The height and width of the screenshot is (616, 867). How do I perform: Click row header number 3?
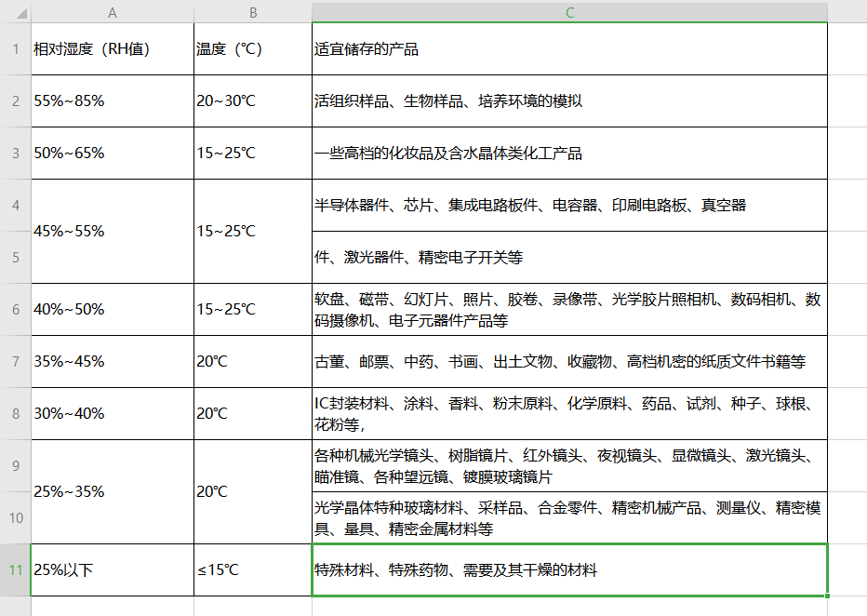[15, 153]
